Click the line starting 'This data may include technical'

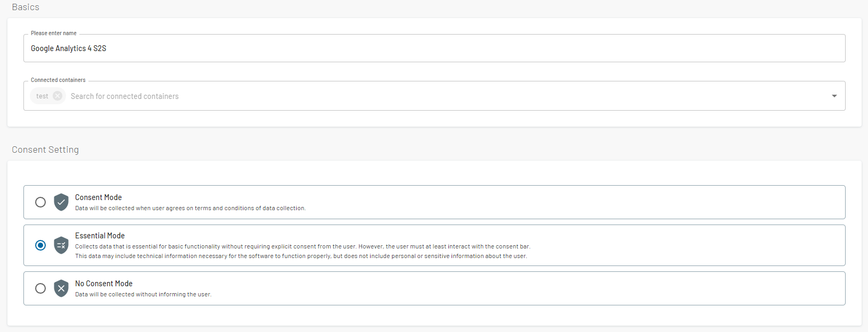click(301, 256)
